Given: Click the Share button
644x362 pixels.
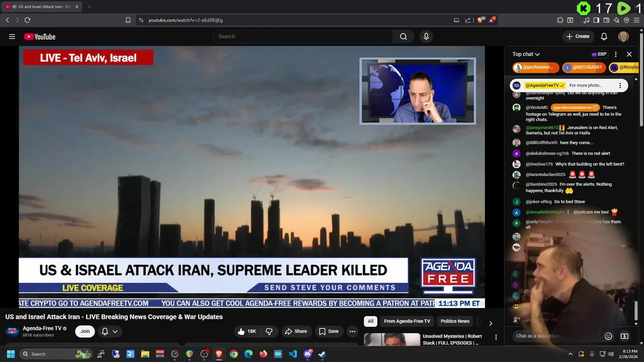Looking at the screenshot, I should (x=295, y=331).
